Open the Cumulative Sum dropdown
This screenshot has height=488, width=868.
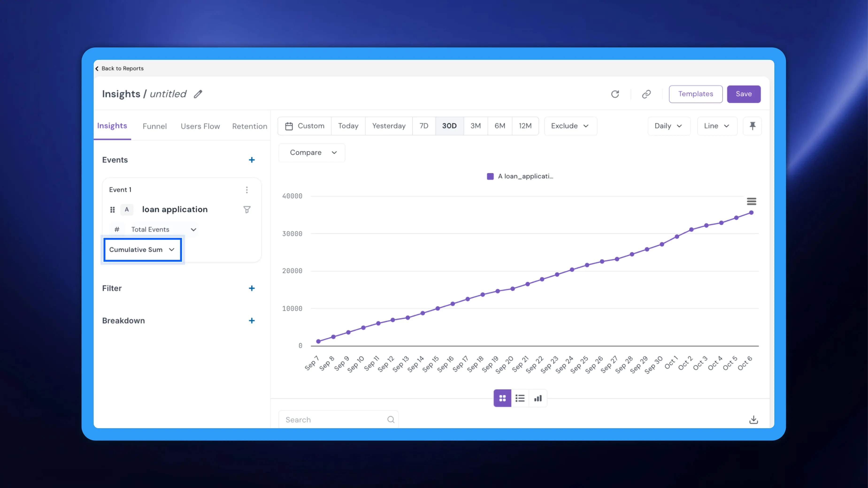click(x=143, y=250)
